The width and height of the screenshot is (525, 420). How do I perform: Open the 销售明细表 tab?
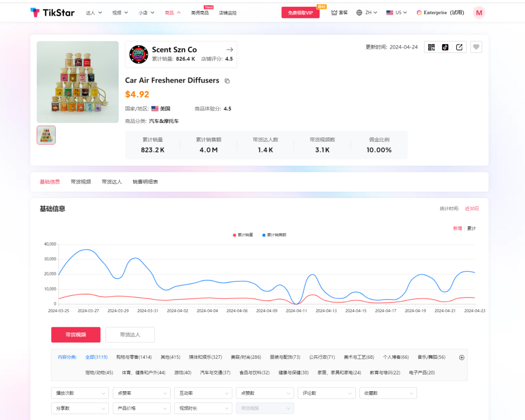[145, 182]
